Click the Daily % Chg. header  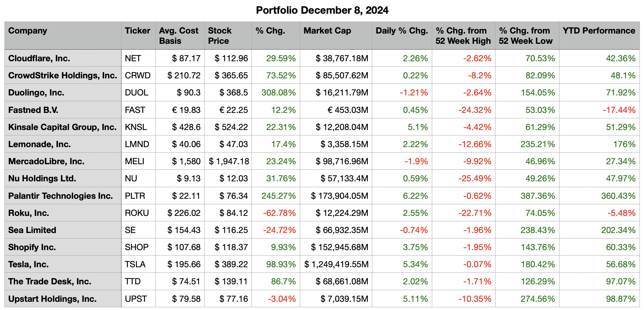(401, 31)
